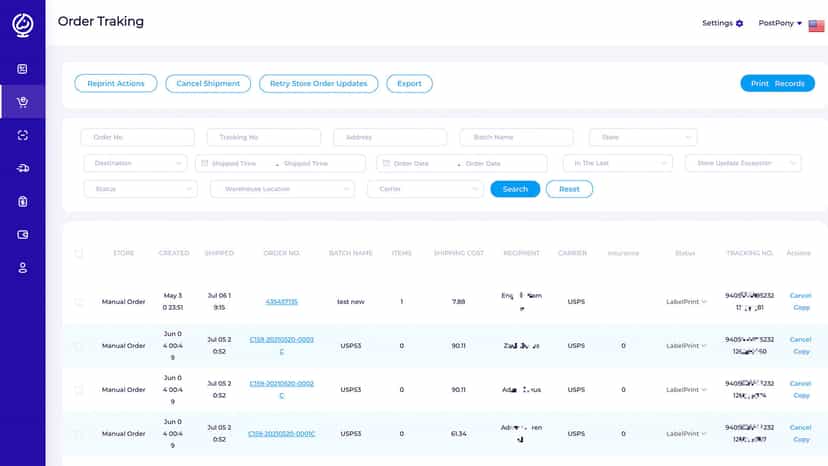
Task: Check the second order row checkbox
Action: pos(79,346)
